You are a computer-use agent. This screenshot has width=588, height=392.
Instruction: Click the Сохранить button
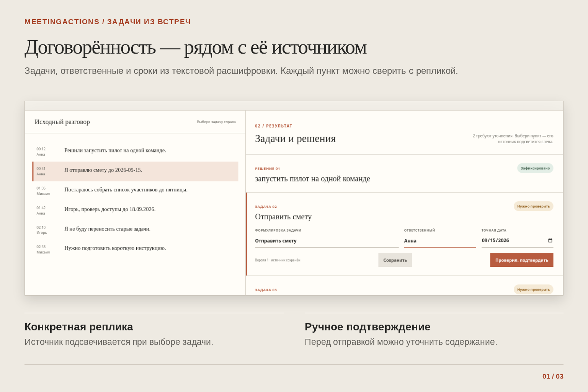pyautogui.click(x=395, y=260)
